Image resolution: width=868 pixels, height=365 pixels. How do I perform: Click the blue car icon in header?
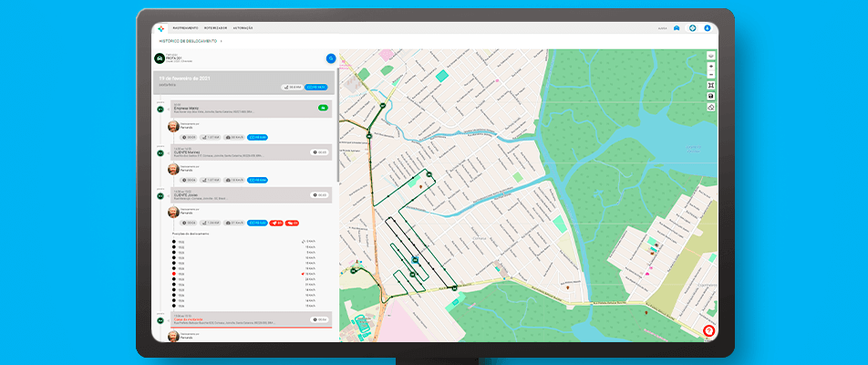(x=677, y=28)
